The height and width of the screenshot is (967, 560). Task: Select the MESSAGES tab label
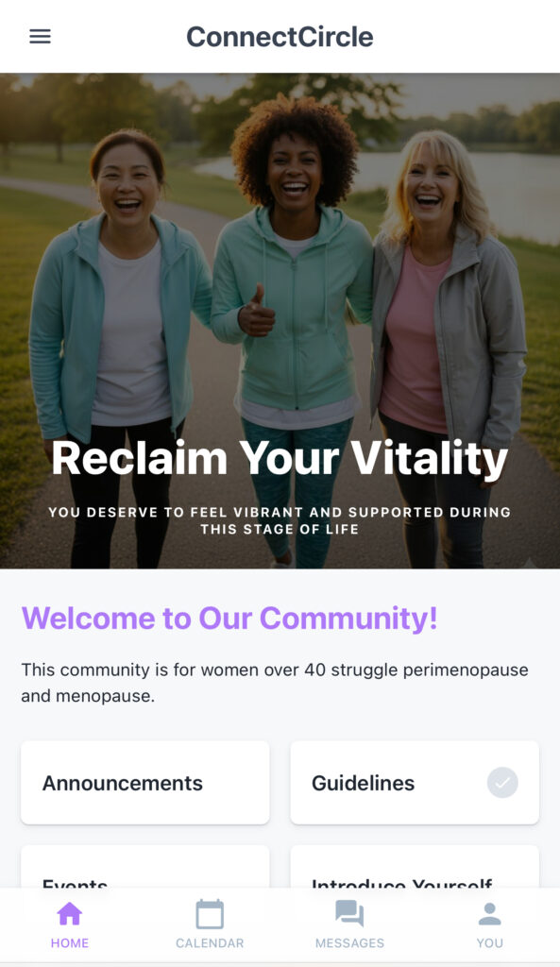tap(349, 943)
